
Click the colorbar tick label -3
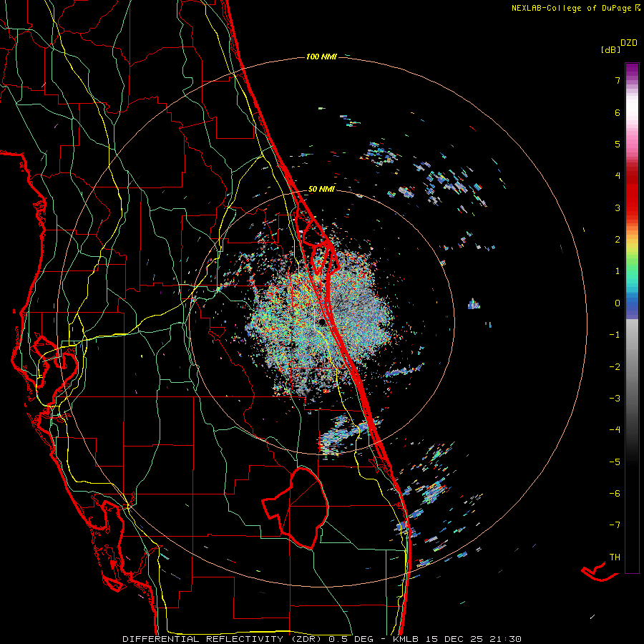615,399
